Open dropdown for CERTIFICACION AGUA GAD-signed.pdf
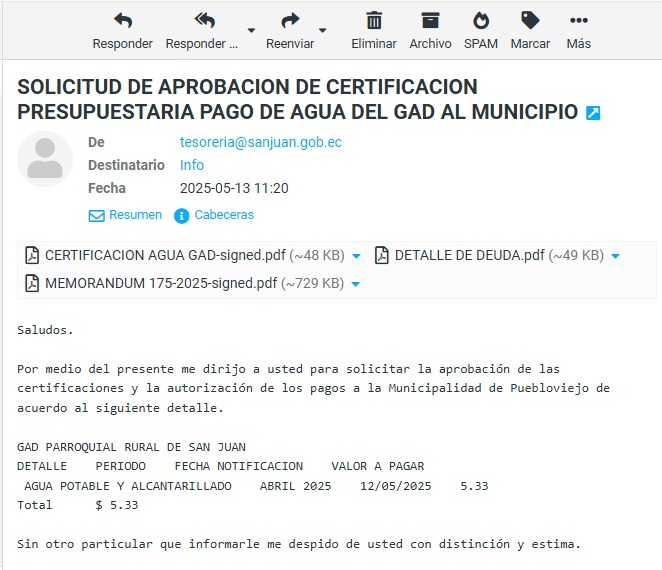 tap(357, 256)
